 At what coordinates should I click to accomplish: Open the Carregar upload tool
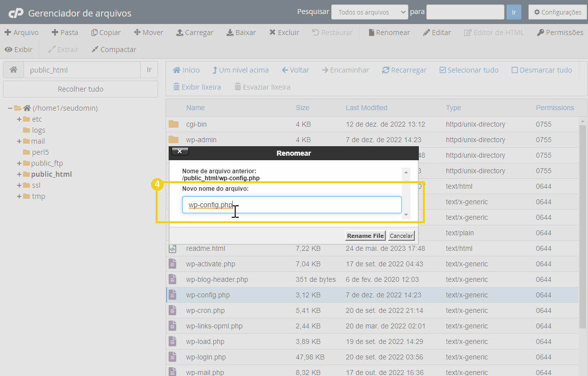pyautogui.click(x=195, y=33)
